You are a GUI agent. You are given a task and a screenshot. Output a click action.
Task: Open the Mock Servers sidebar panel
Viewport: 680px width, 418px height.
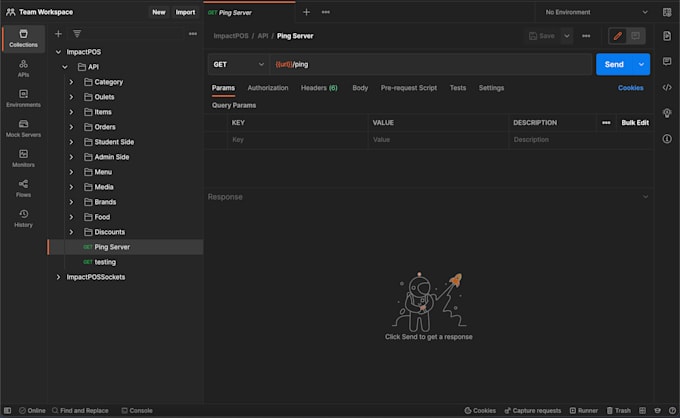[23, 128]
